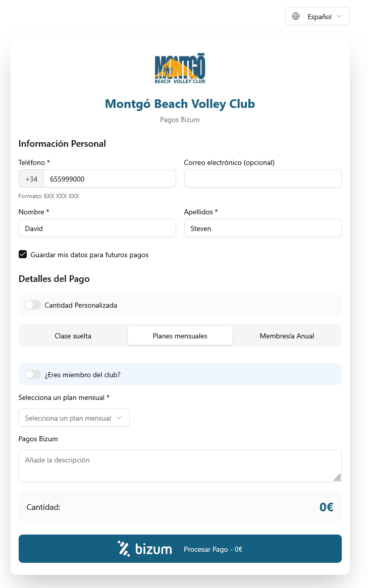
Task: Uncheck Guardar mis datos para futuros pagos
Action: coord(23,255)
